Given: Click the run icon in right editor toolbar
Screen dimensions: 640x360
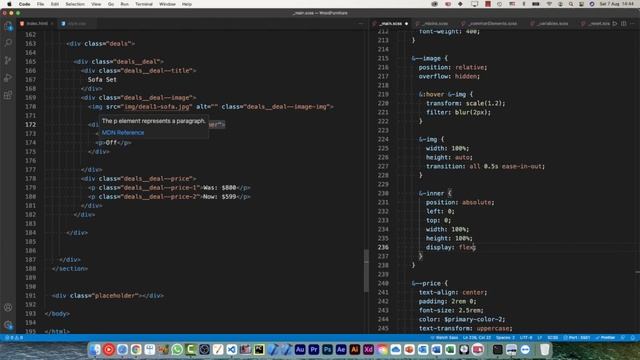Looking at the screenshot, I should [x=615, y=24].
